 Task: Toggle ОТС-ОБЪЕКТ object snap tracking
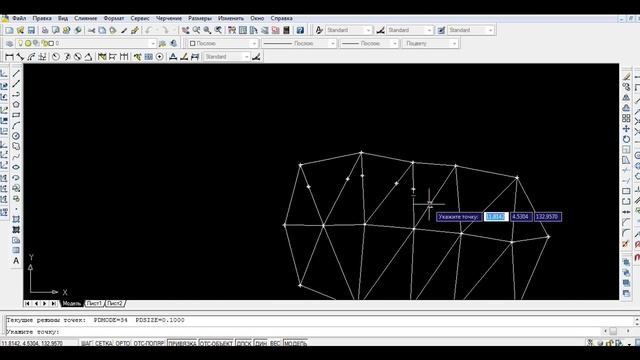216,343
